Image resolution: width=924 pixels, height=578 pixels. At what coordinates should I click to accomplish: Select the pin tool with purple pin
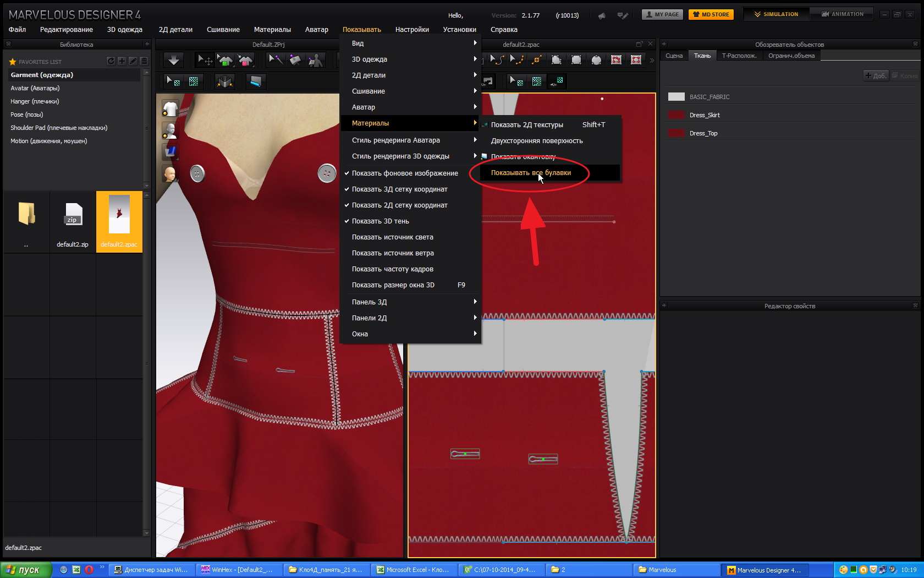276,60
